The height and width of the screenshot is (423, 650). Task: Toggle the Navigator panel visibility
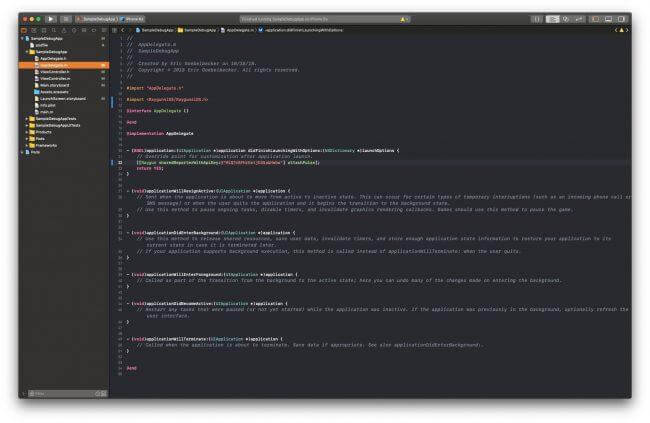[x=595, y=19]
